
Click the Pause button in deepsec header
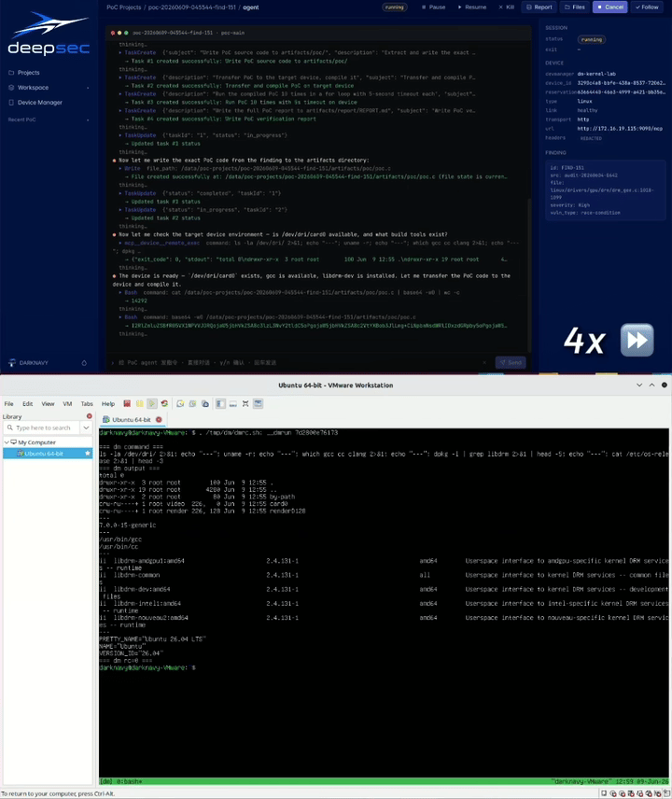[x=434, y=7]
